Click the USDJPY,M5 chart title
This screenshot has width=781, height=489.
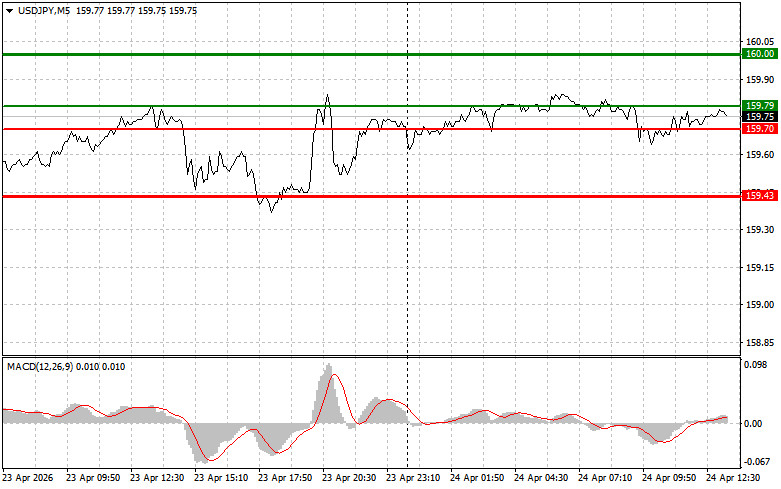coord(44,10)
